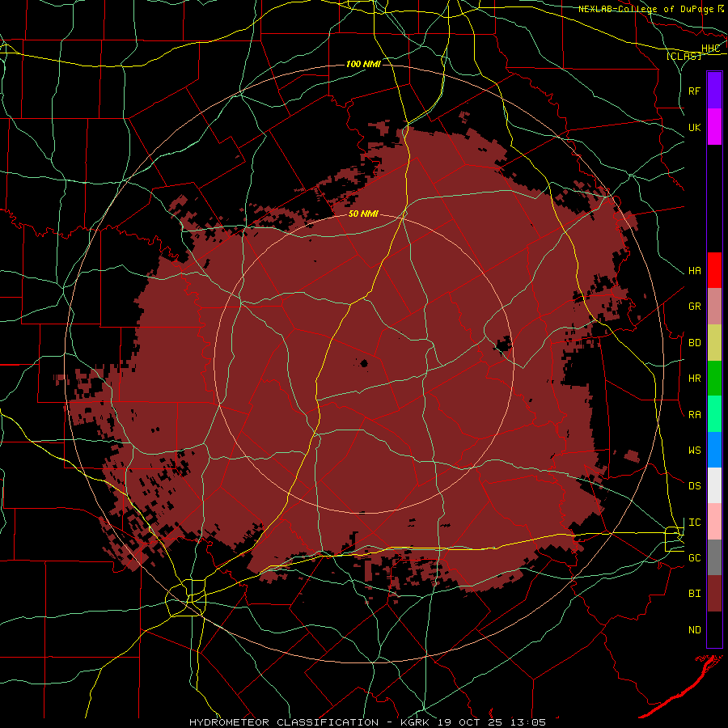The image size is (728, 728).
Task: Click the HA red legend swatch
Action: [x=714, y=270]
